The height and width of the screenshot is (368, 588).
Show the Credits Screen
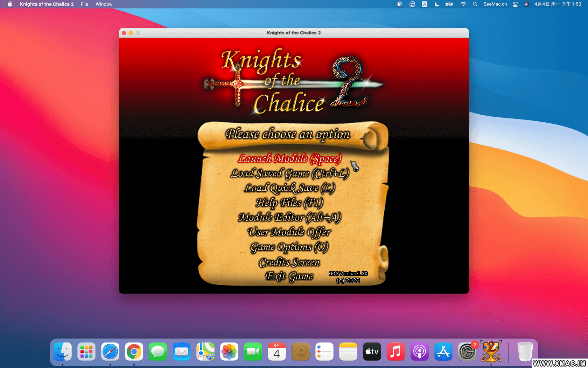[x=289, y=262]
